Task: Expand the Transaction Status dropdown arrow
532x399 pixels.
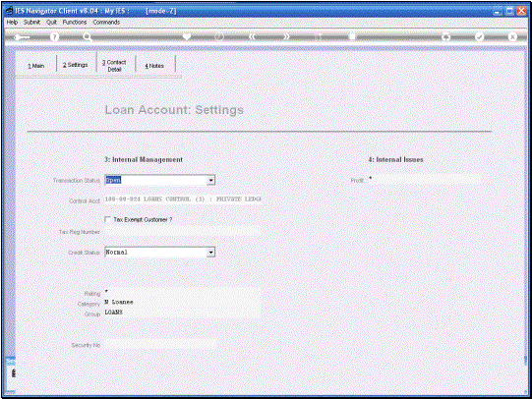Action: point(211,181)
